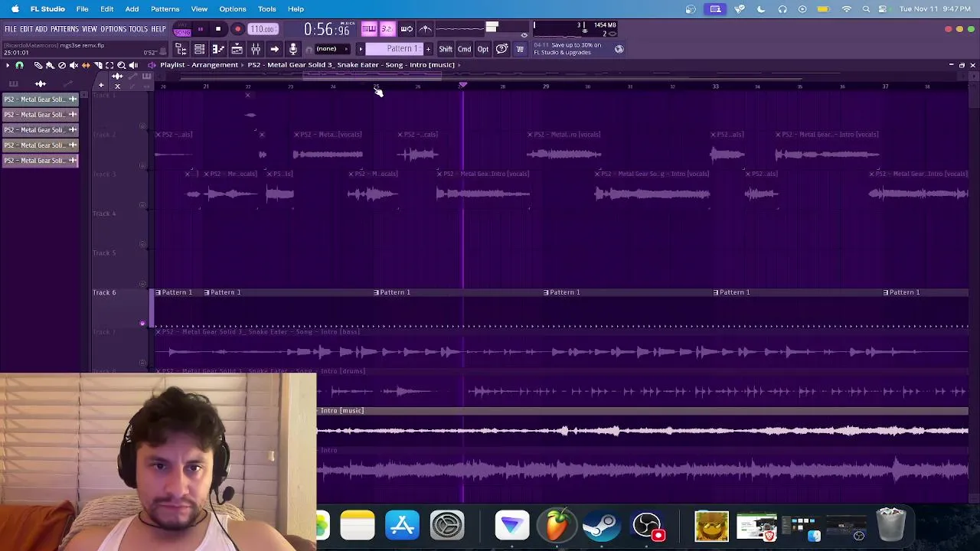Select the Draw pencil tool in playlist
The height and width of the screenshot is (551, 980).
(38, 65)
